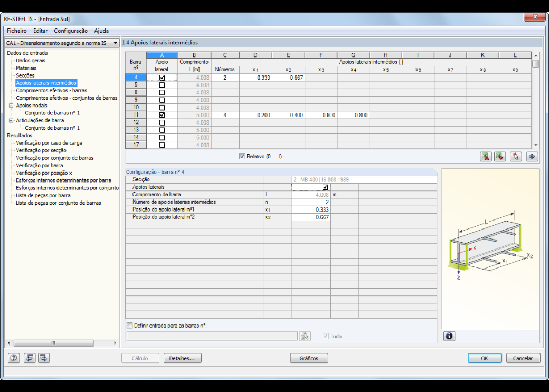Click the Secção value 2 - MB 400 field
Viewport: 549px width, 392px height.
[x=364, y=179]
